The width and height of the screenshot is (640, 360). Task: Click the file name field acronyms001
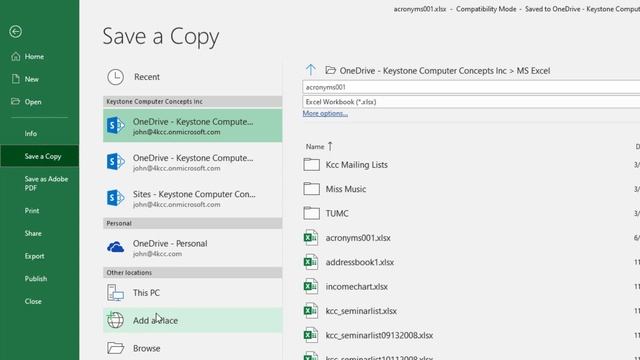[471, 87]
